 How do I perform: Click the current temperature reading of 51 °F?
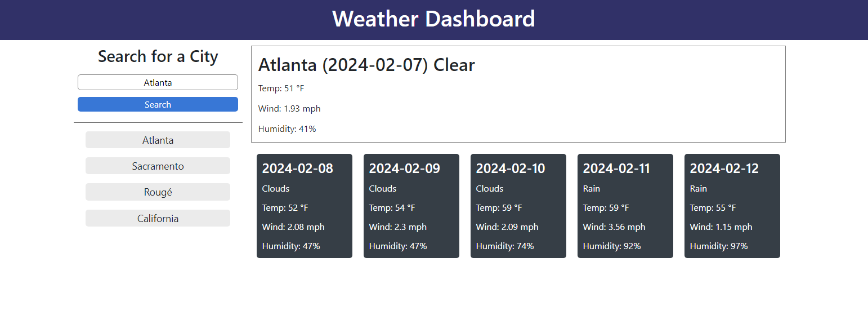281,88
